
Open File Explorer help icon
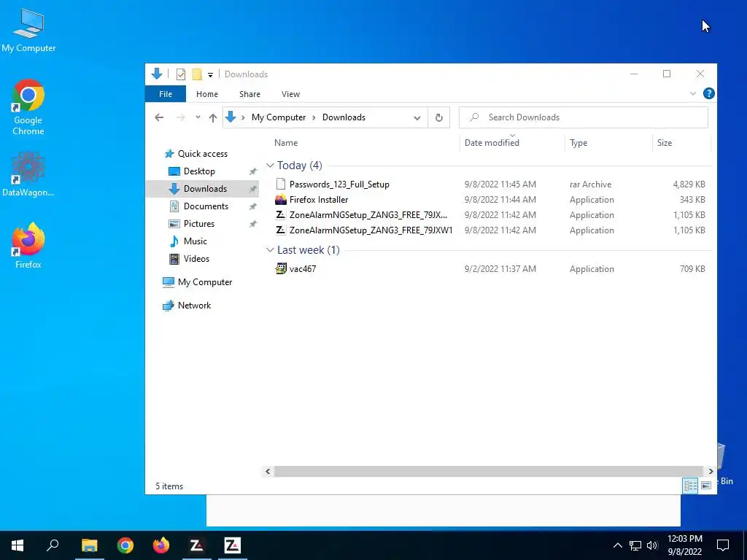[x=708, y=93]
